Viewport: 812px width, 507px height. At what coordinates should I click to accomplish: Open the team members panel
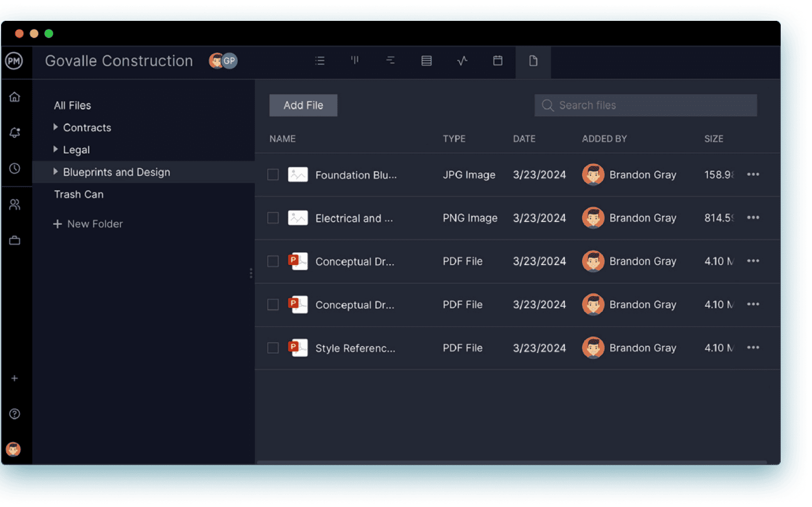tap(15, 204)
